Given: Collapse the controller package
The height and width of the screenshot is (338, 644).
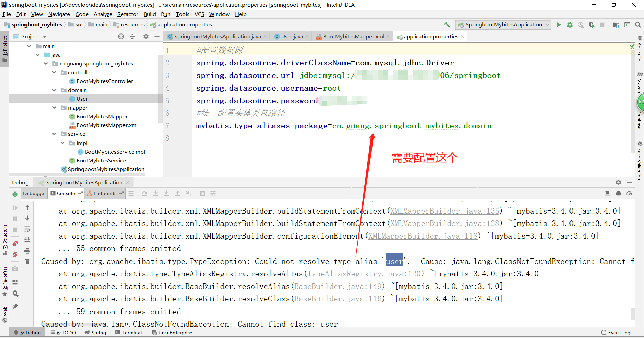Looking at the screenshot, I should (x=54, y=72).
